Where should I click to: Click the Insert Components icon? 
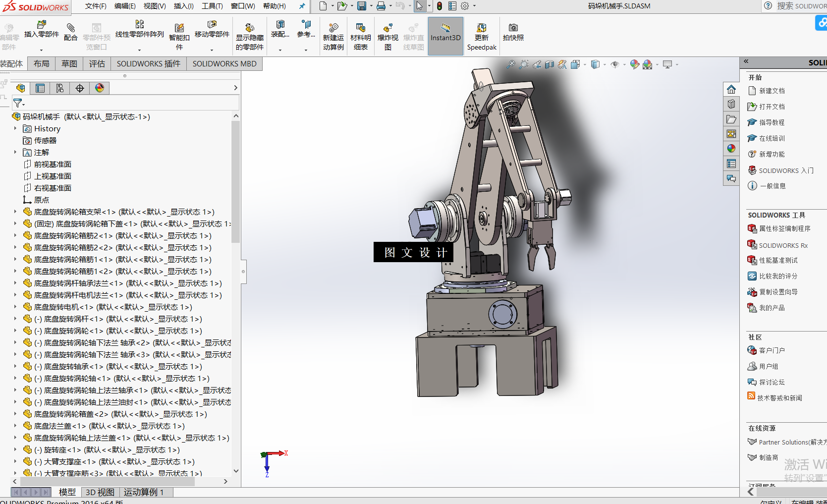click(42, 25)
